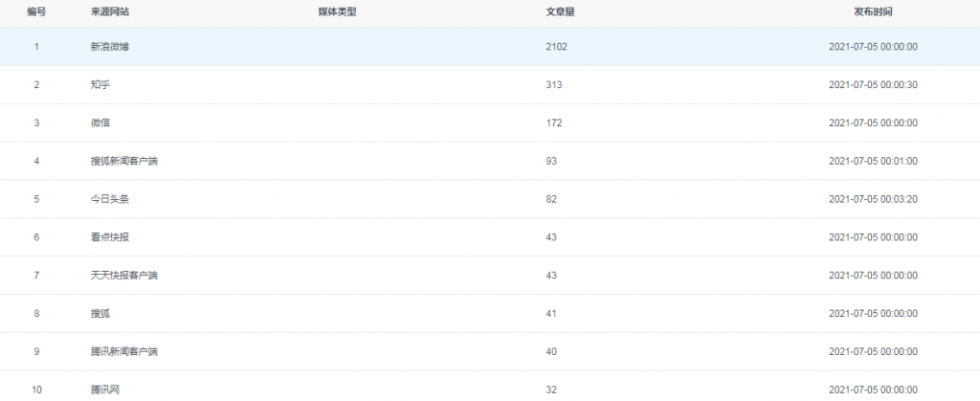
Task: Click the publish time 2021-07-05 00:03:20
Action: point(873,199)
